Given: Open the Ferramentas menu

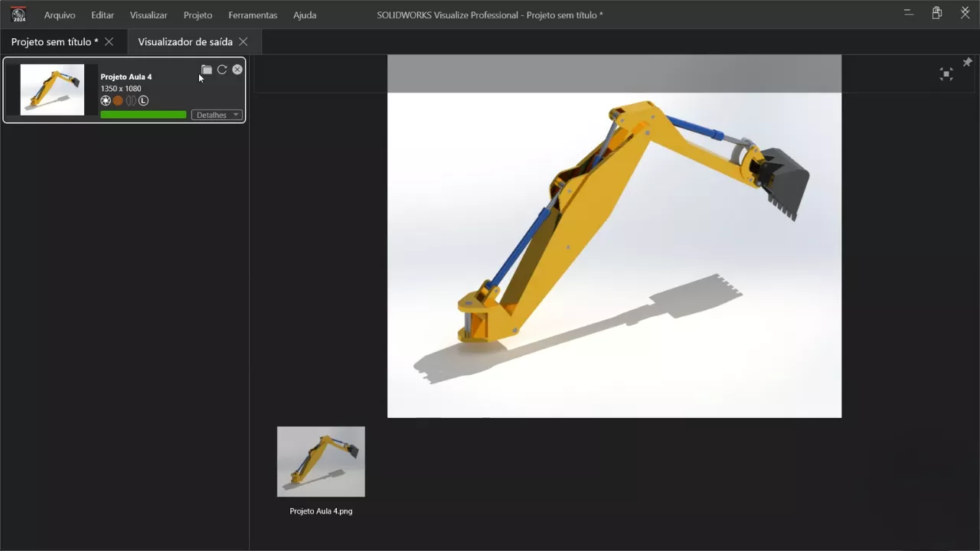Looking at the screenshot, I should coord(253,15).
